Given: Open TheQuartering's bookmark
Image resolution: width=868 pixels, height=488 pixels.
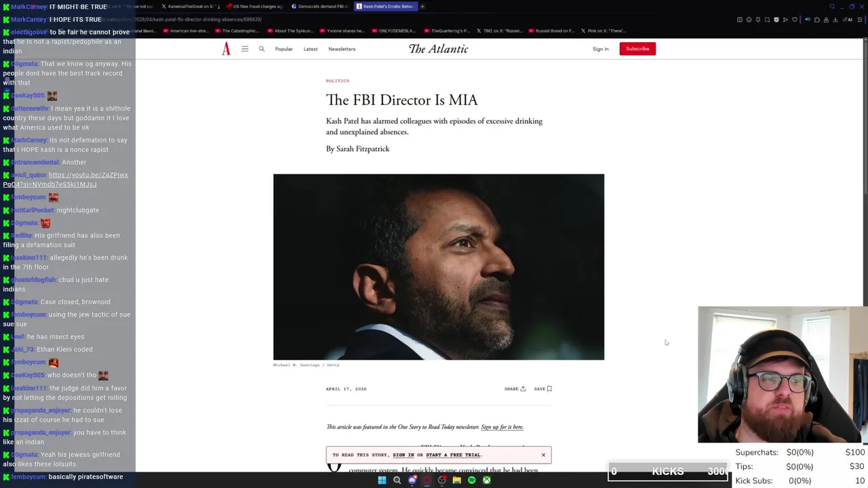Looking at the screenshot, I should coord(446,30).
